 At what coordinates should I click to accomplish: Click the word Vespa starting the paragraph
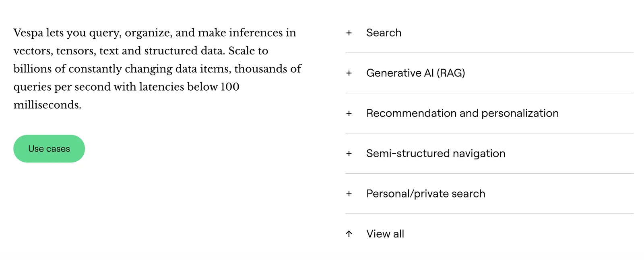click(28, 33)
